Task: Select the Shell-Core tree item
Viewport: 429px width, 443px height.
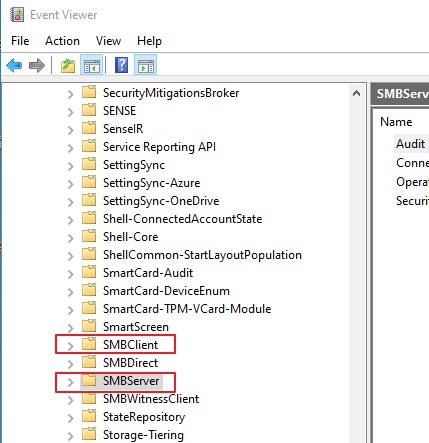Action: point(131,237)
